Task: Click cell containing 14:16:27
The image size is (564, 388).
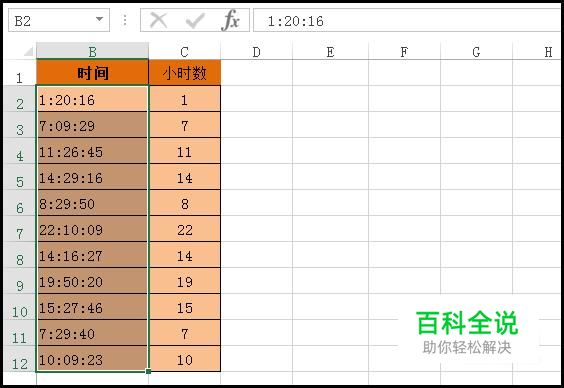Action: point(92,255)
